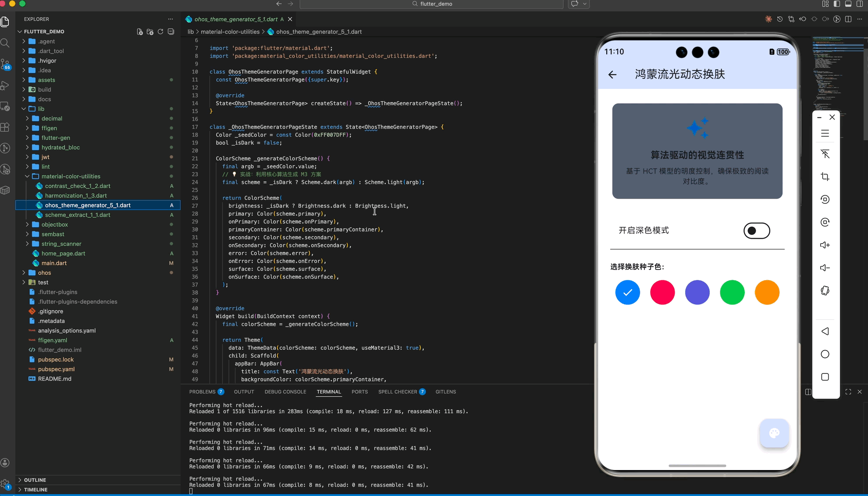Switch to the DEBUG CONSOLE tab

285,392
